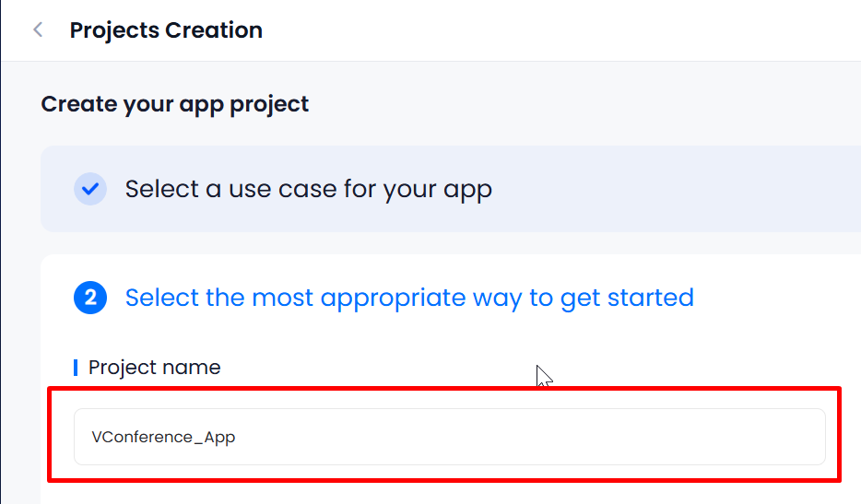Go back using the left chevron arrow
861x504 pixels.
point(38,29)
